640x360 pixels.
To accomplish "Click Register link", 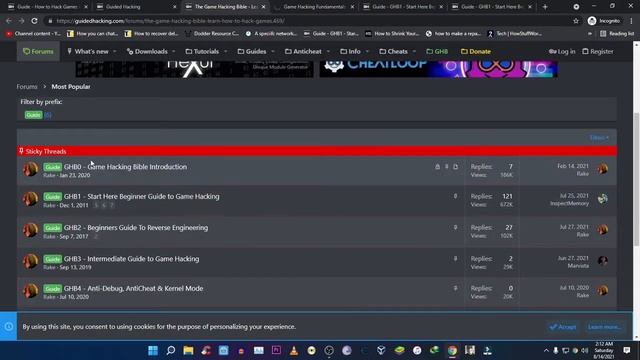I will click(x=598, y=51).
